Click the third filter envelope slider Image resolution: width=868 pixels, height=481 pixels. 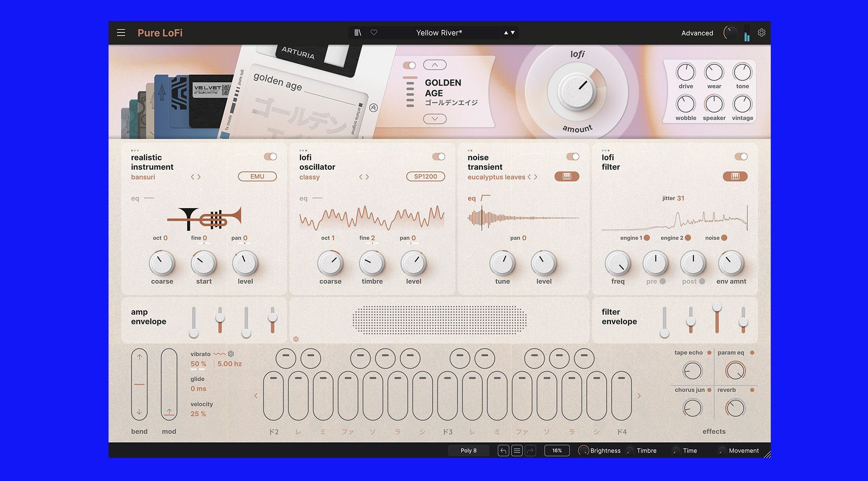(717, 319)
